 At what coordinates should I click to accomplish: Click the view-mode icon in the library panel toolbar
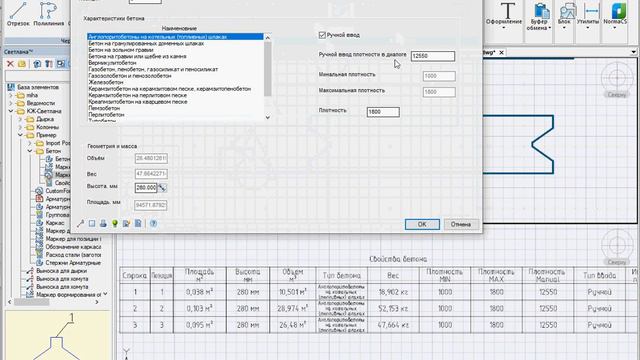[61, 64]
